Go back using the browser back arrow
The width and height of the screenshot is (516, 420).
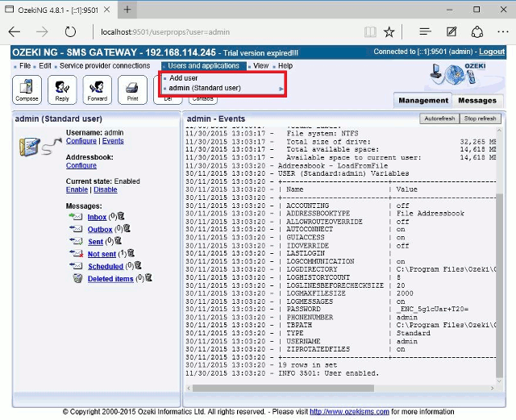[15, 32]
